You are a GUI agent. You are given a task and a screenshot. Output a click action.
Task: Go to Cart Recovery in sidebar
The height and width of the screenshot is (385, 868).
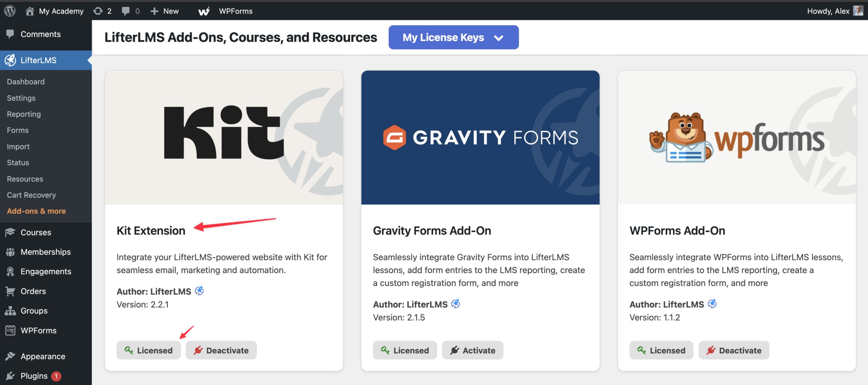pos(31,195)
